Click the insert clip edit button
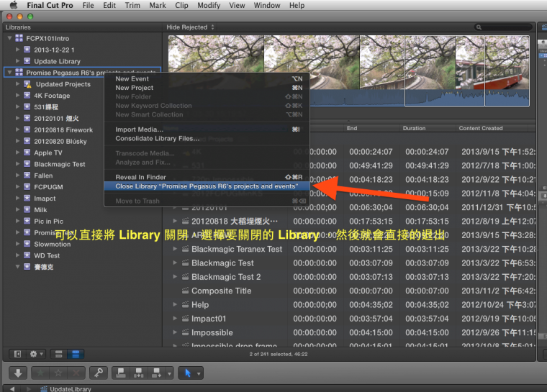This screenshot has width=547, height=392. 138,373
